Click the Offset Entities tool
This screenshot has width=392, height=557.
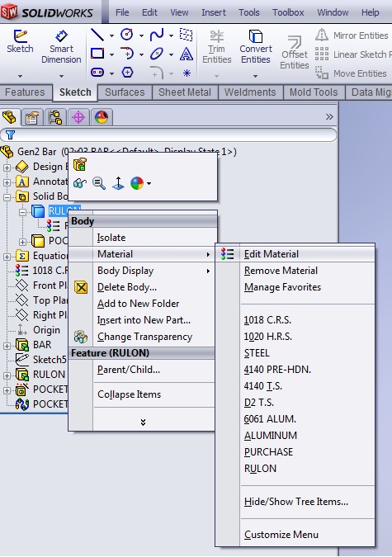click(x=295, y=52)
